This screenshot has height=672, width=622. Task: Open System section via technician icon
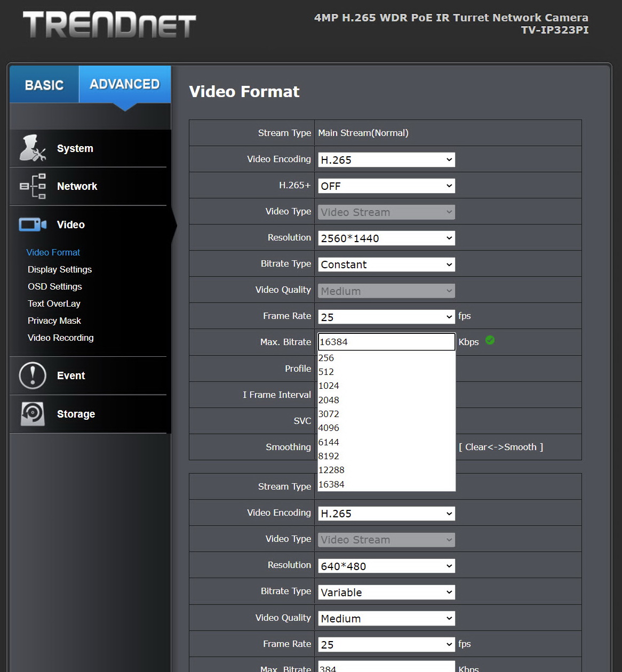point(33,148)
